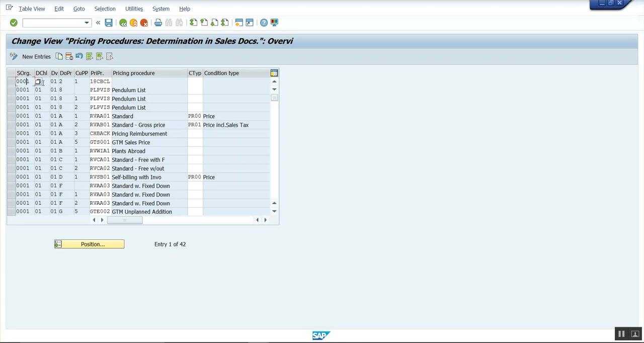Screen dimensions: 644x343
Task: Open the SAP menu icon at top-left
Action: (x=9, y=8)
